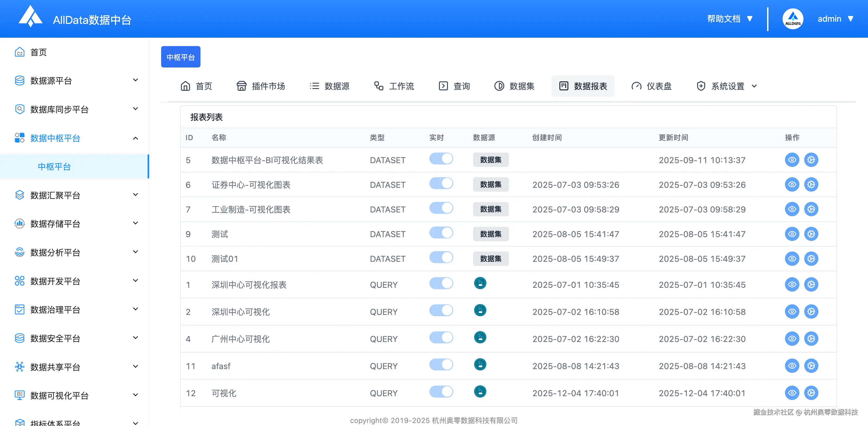868x426 pixels.
Task: Open settings gear for report 测试01
Action: pyautogui.click(x=811, y=259)
